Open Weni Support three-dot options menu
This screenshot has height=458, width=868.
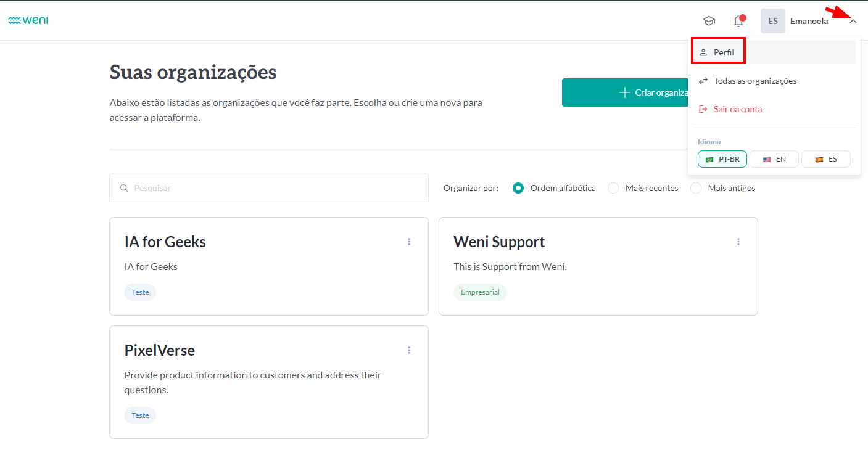point(738,242)
